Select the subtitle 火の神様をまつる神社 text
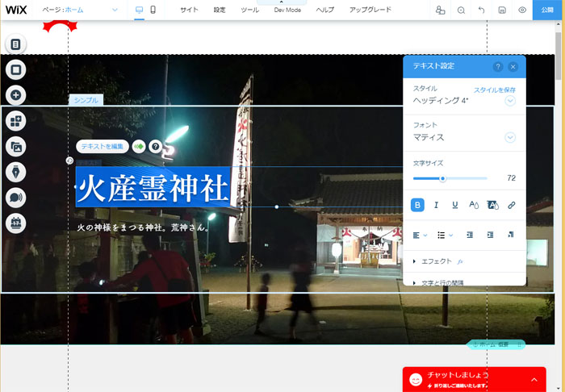The height and width of the screenshot is (392, 565). pyautogui.click(x=144, y=227)
